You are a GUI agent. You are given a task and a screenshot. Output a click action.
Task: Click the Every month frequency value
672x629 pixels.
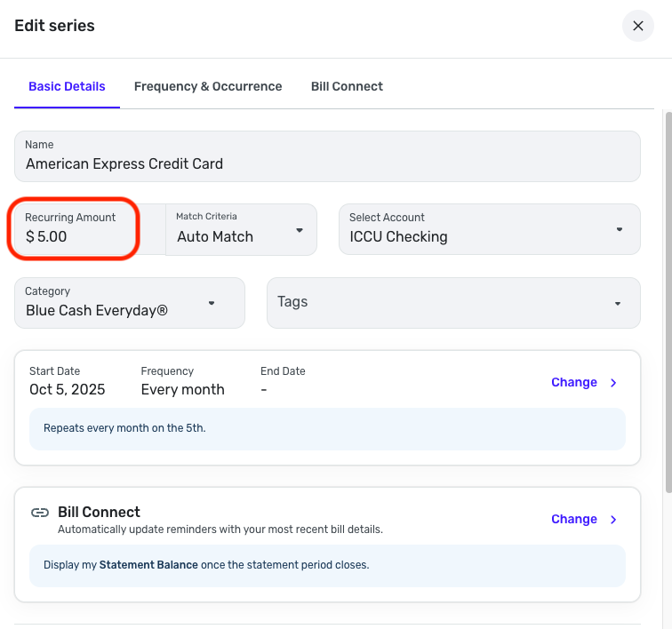click(182, 389)
